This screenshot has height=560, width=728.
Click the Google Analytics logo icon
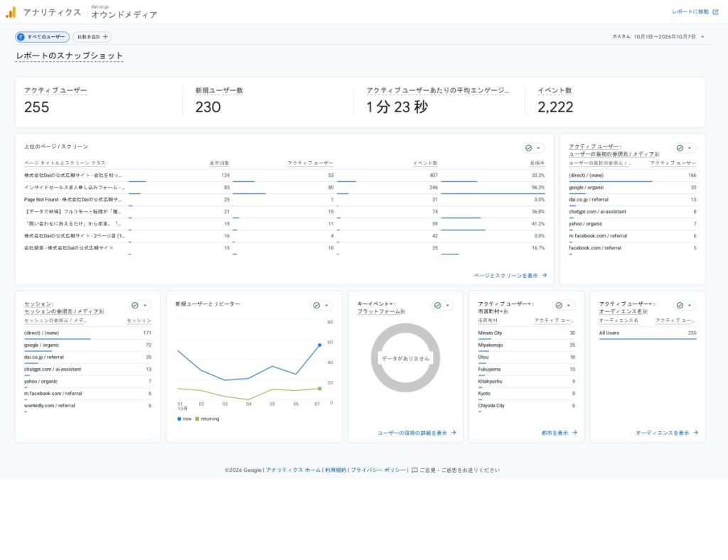11,12
